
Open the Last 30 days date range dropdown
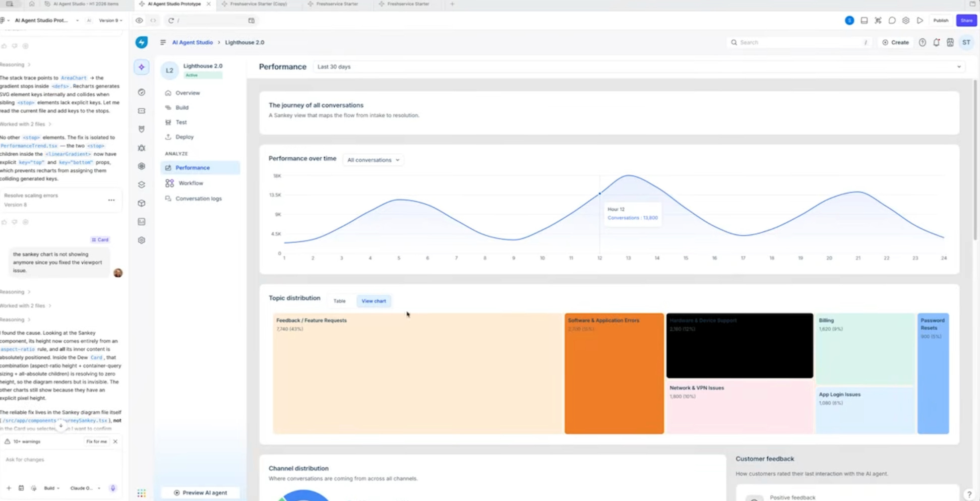[639, 67]
